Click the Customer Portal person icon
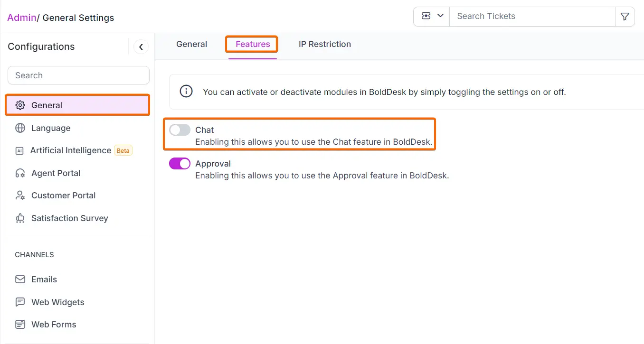 click(20, 195)
